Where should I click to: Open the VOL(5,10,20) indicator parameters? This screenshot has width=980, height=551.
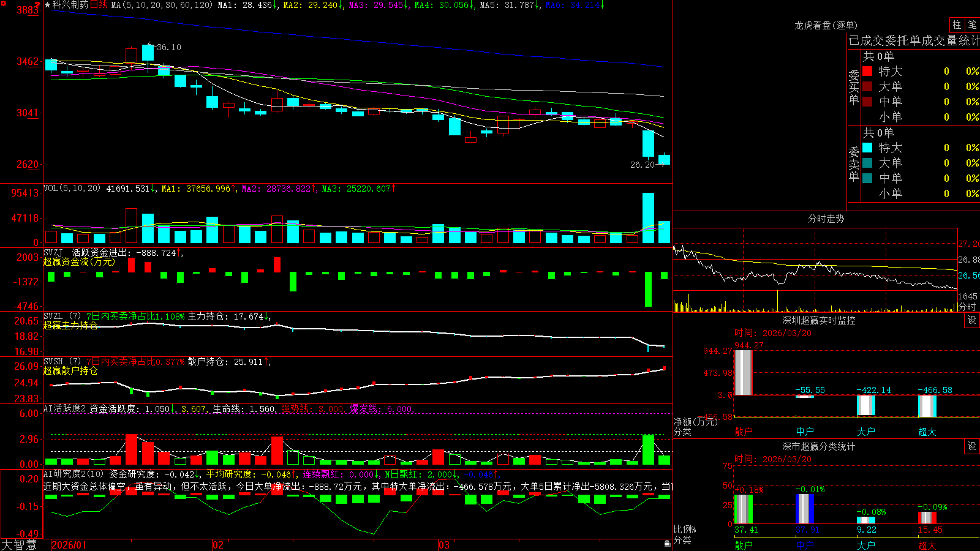[72, 189]
